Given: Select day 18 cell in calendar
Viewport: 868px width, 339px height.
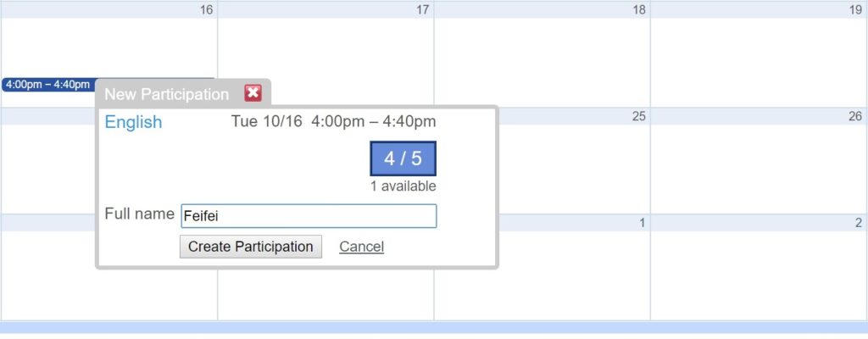Looking at the screenshot, I should pyautogui.click(x=542, y=54).
